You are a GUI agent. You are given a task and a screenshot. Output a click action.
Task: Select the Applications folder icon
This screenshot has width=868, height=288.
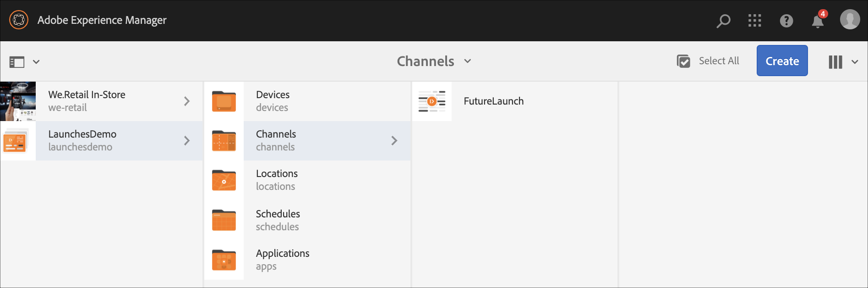(224, 260)
